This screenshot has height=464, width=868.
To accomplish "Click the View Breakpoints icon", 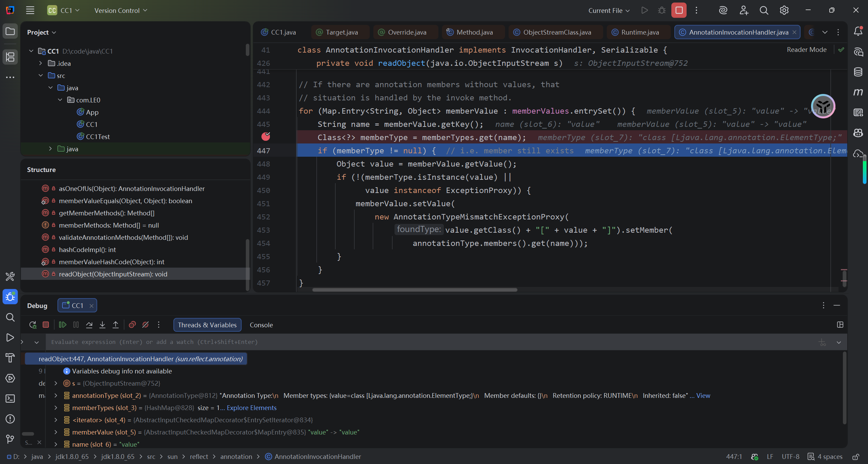I will [x=132, y=325].
